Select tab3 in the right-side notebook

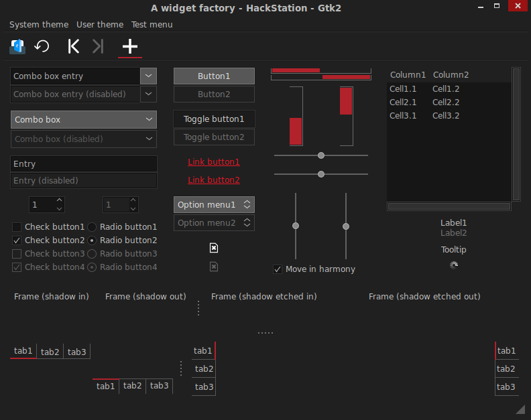pyautogui.click(x=506, y=387)
